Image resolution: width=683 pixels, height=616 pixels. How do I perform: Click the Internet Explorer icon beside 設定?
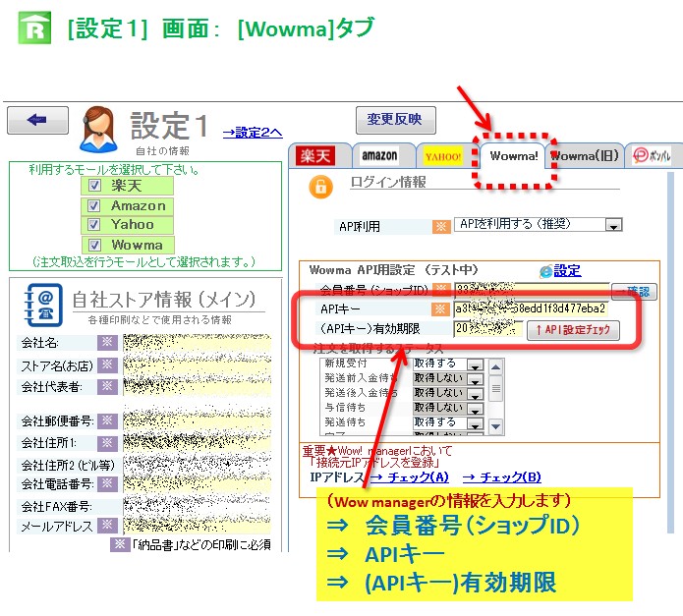click(x=545, y=272)
